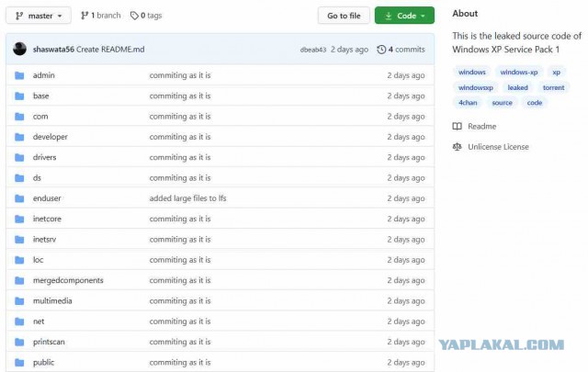Click the public folder icon
This screenshot has height=372, width=588.
(x=19, y=363)
